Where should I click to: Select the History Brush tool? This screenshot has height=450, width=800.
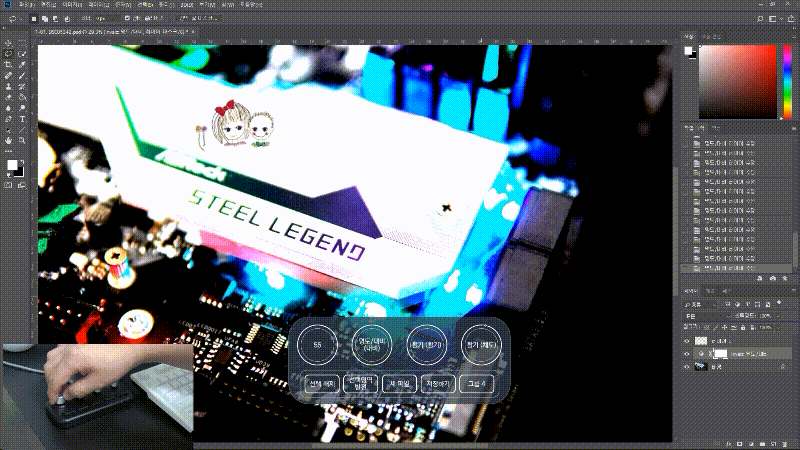tap(22, 86)
